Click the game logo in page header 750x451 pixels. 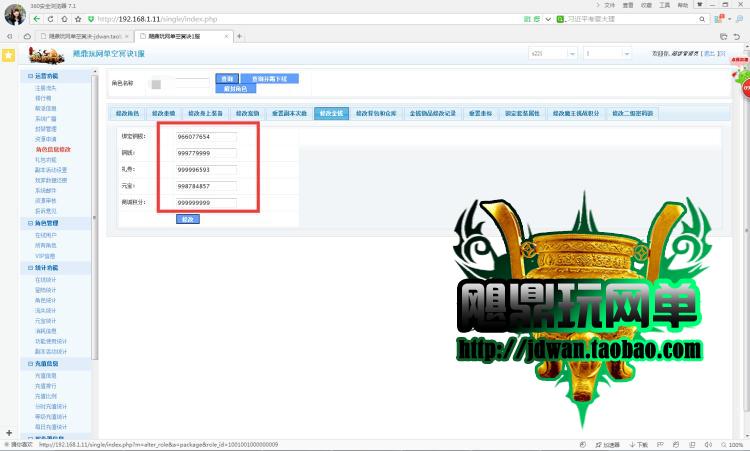pyautogui.click(x=46, y=55)
